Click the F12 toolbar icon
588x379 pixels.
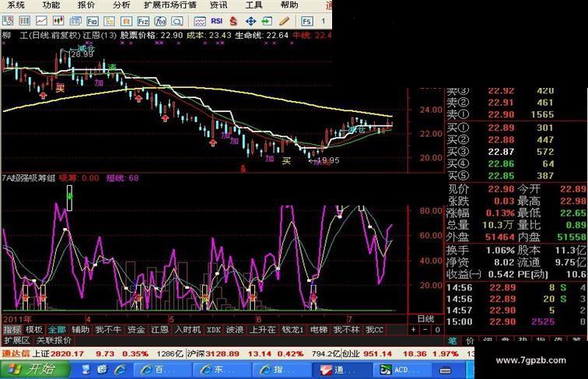(x=143, y=21)
